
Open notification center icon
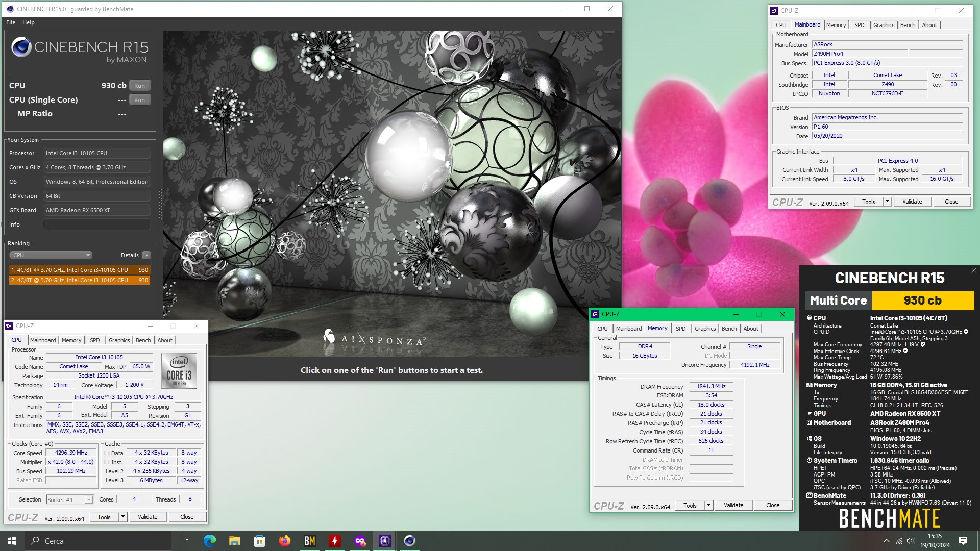tap(963, 541)
